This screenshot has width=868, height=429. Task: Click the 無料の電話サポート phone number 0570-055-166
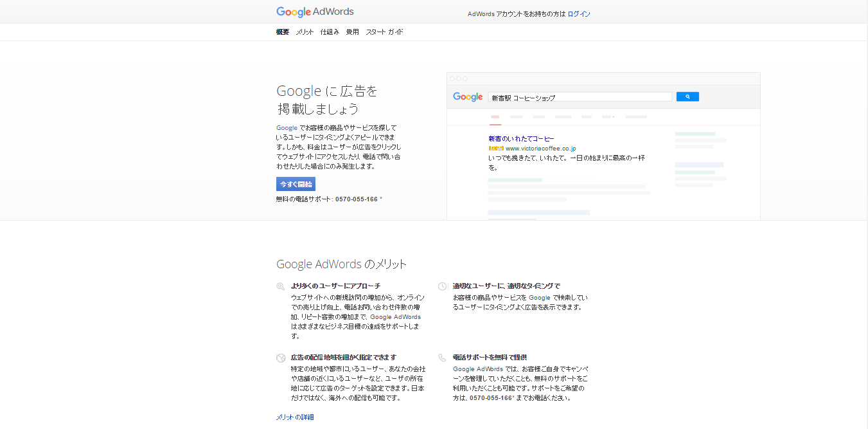pos(357,199)
